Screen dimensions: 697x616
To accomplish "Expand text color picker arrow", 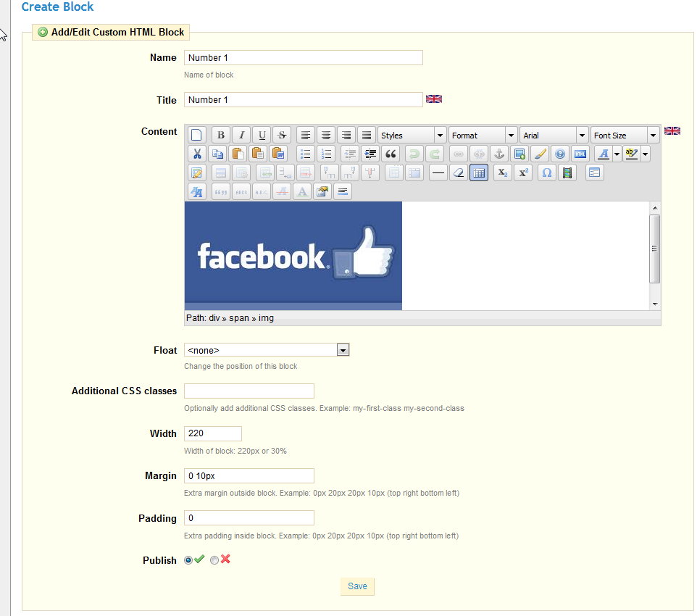I will tap(617, 154).
